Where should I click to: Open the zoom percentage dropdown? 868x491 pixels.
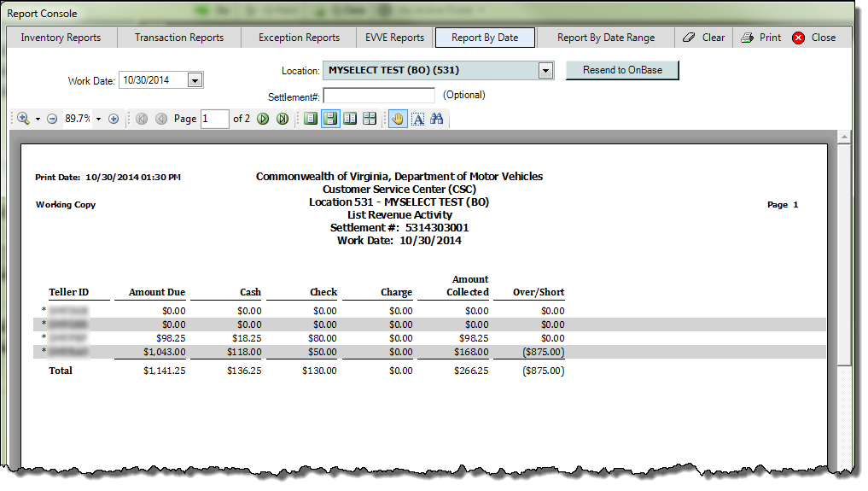99,119
